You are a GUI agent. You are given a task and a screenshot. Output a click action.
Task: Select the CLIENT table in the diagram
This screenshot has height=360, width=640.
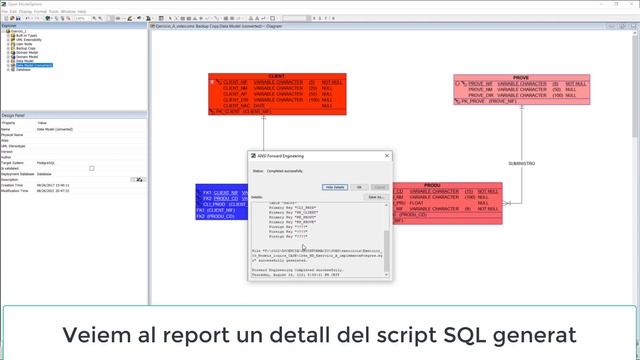tap(277, 94)
